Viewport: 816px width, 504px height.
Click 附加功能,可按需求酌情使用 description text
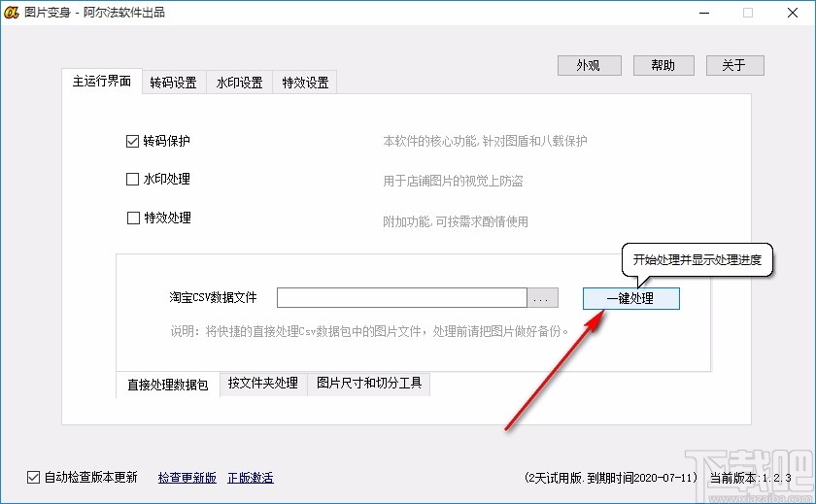pos(456,221)
